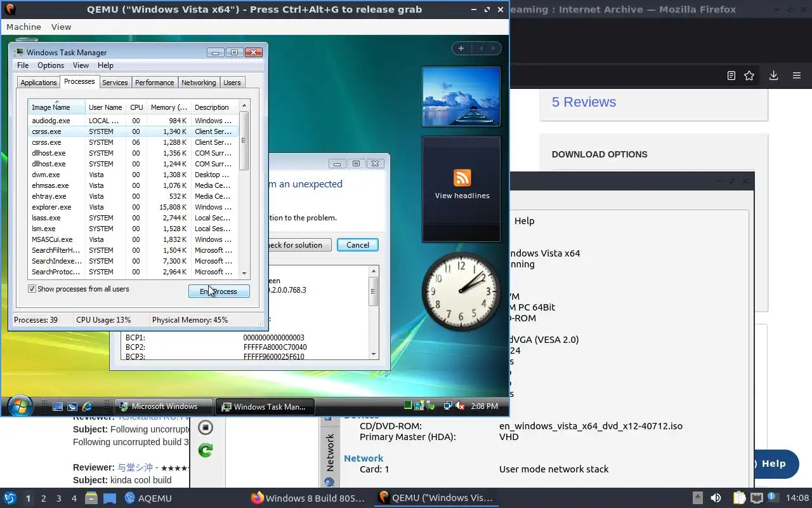
Task: Open the Firefox downloads icon
Action: point(773,76)
